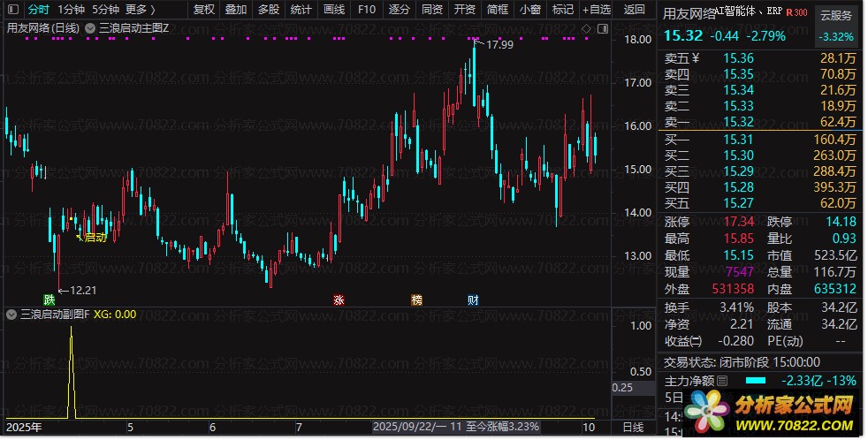Click the 12.21 low price marker
The image size is (868, 440).
coord(83,290)
